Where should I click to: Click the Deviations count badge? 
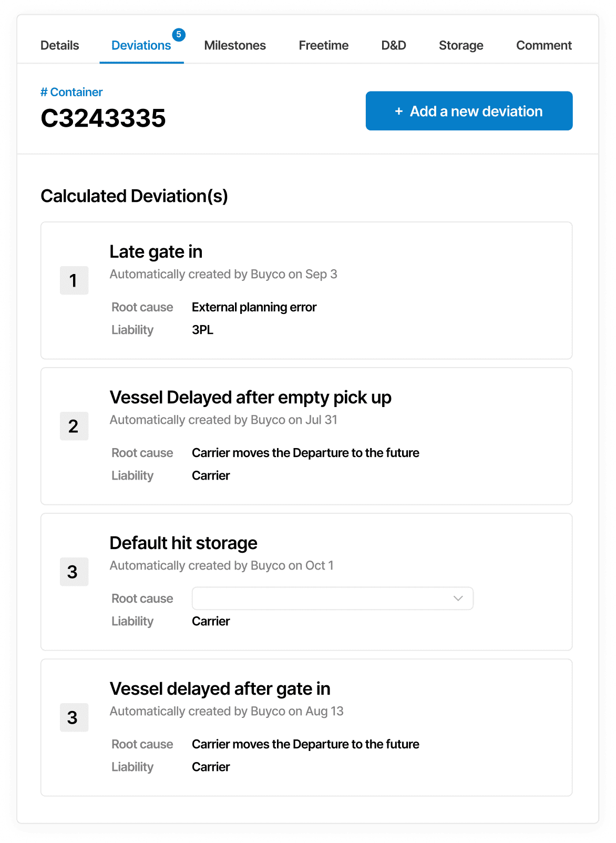(x=179, y=35)
